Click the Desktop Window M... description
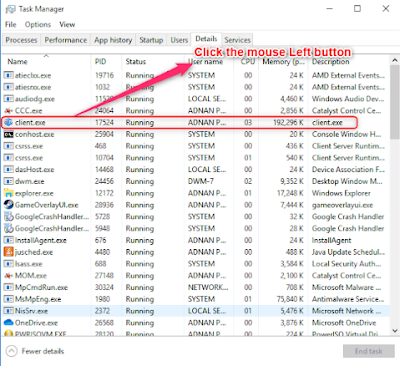This screenshot has width=400, height=366. [x=347, y=182]
